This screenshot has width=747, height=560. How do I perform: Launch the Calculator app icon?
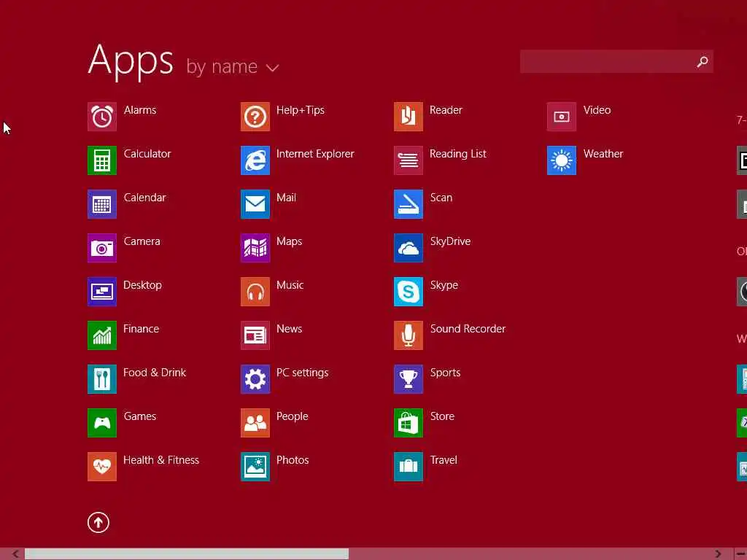102,160
